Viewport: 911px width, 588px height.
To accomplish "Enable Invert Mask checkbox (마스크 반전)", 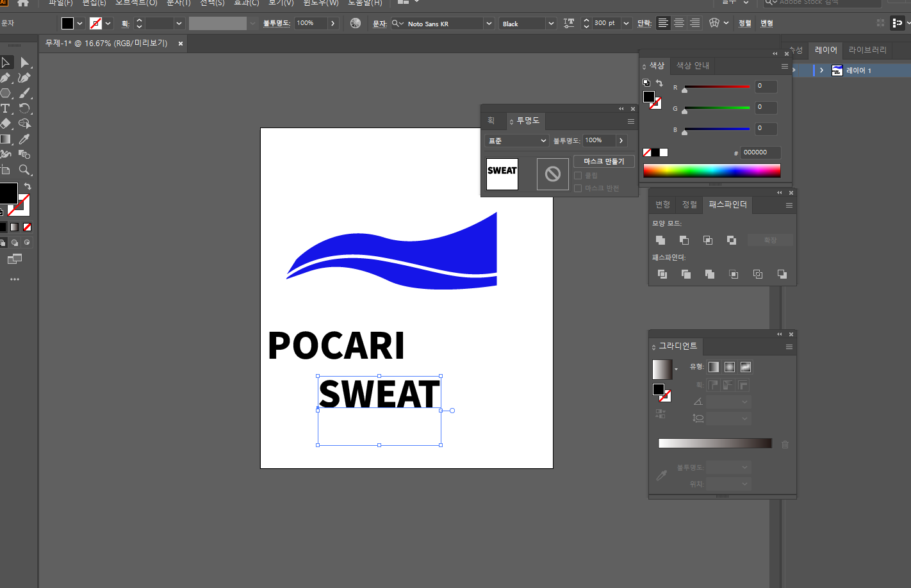I will (x=578, y=188).
